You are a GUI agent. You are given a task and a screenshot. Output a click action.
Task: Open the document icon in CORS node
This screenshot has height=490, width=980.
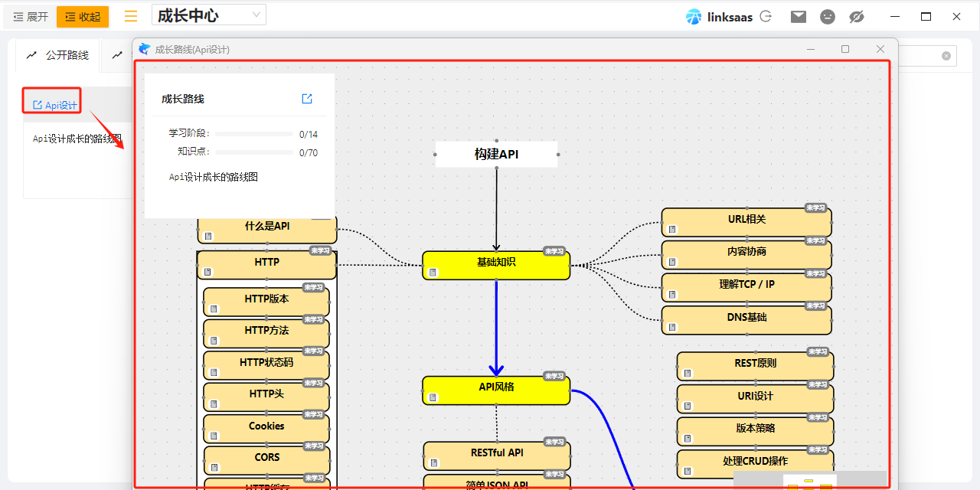click(x=214, y=468)
